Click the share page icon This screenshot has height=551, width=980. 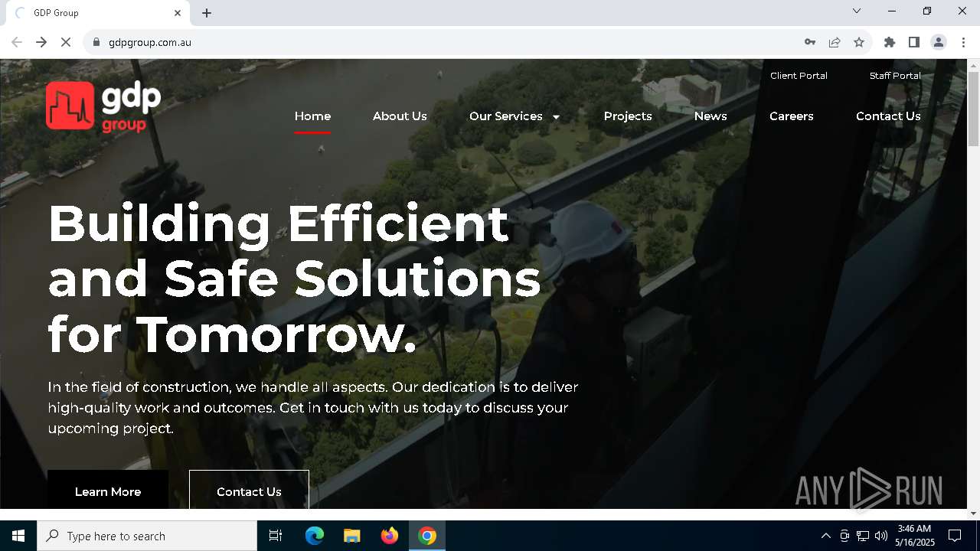[835, 42]
